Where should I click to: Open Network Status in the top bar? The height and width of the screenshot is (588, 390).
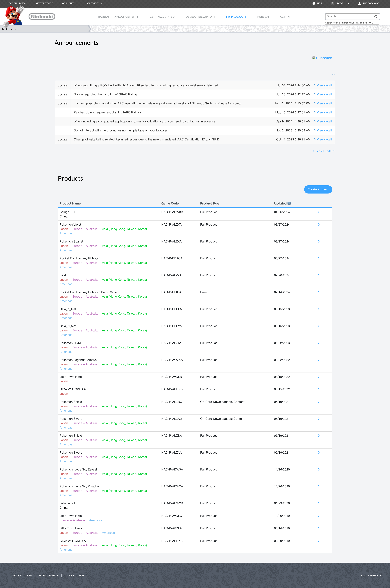(x=44, y=4)
